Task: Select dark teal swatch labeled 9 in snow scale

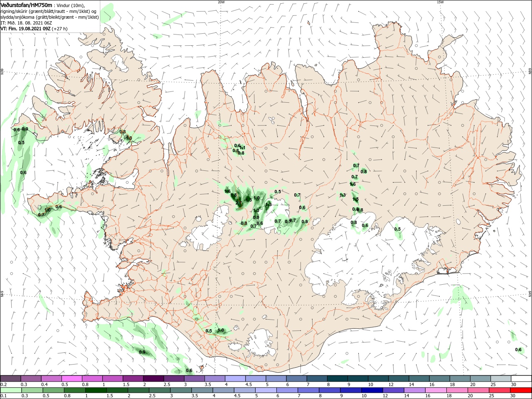Action: tap(359, 379)
